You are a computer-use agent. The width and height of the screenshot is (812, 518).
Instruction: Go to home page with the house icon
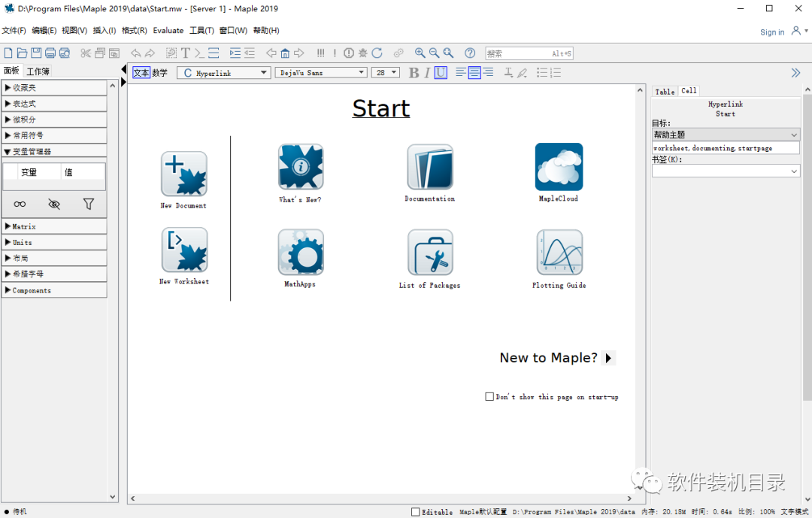pos(285,53)
